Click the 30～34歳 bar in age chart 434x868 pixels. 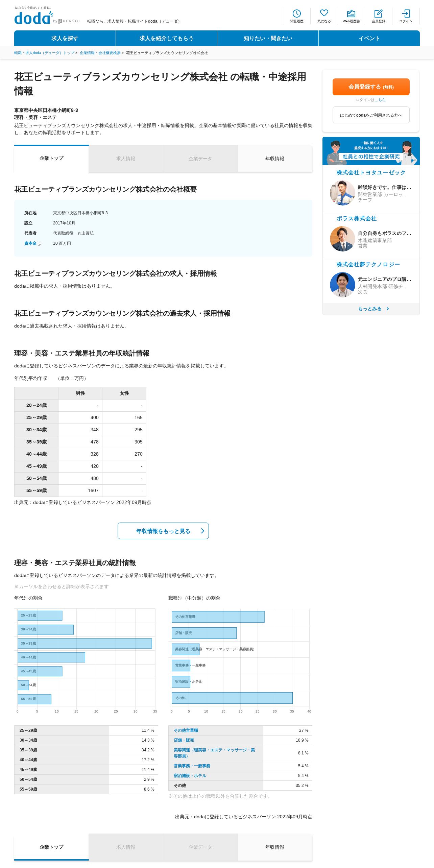point(45,629)
